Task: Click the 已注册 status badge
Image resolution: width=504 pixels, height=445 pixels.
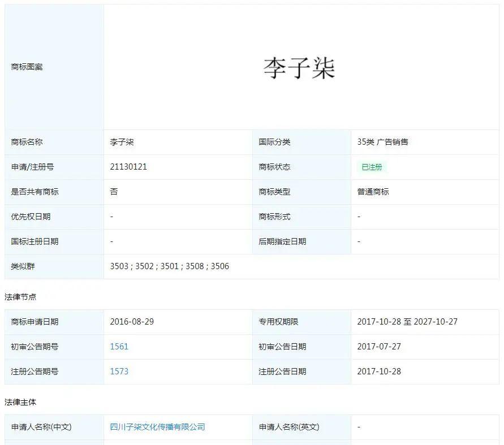Action: (x=372, y=167)
